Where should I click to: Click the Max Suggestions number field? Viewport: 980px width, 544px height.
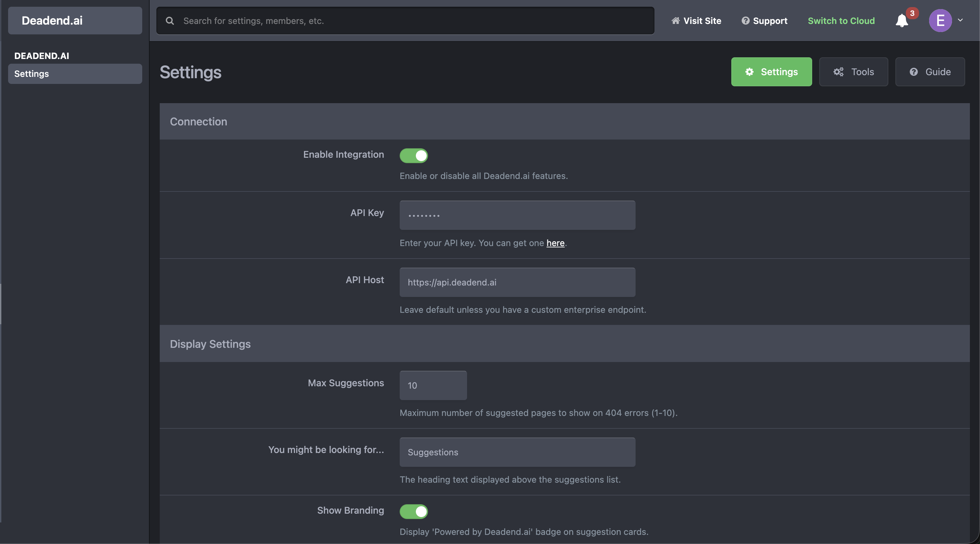(x=433, y=385)
